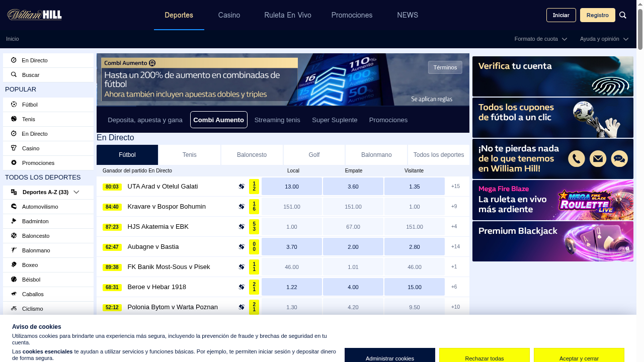Click the Promociones badge icon in sidebar
The image size is (644, 362).
point(14,163)
